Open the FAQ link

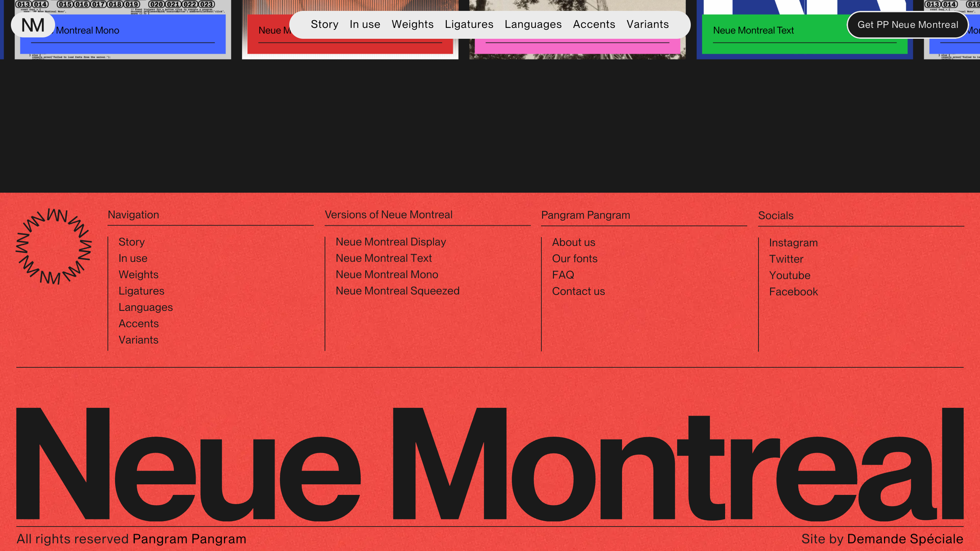coord(563,275)
